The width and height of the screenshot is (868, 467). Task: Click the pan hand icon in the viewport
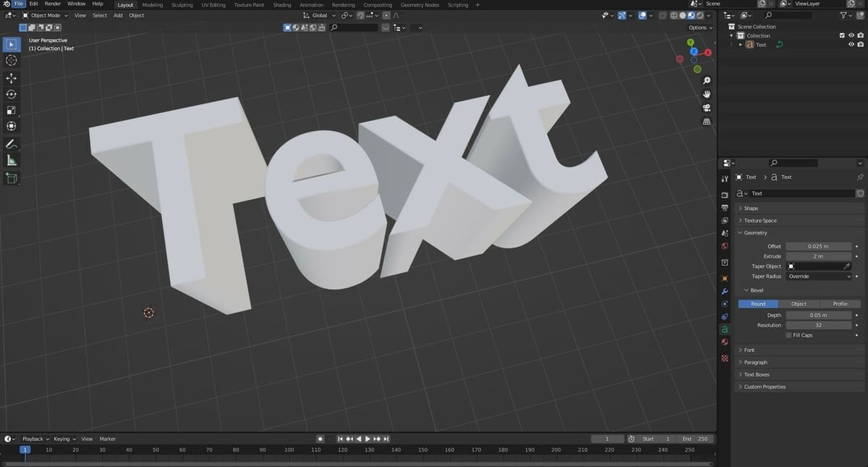[x=707, y=94]
